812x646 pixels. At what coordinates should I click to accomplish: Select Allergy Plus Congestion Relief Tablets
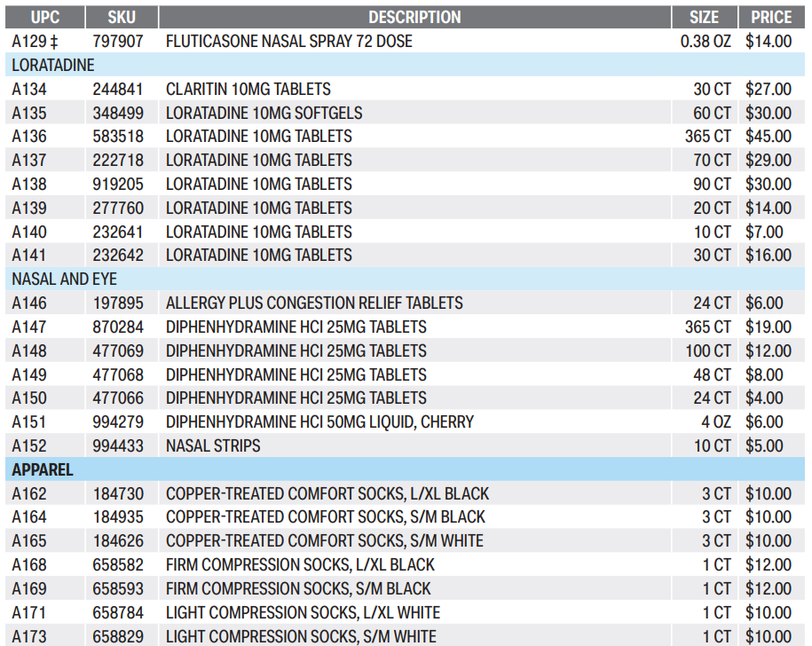314,303
